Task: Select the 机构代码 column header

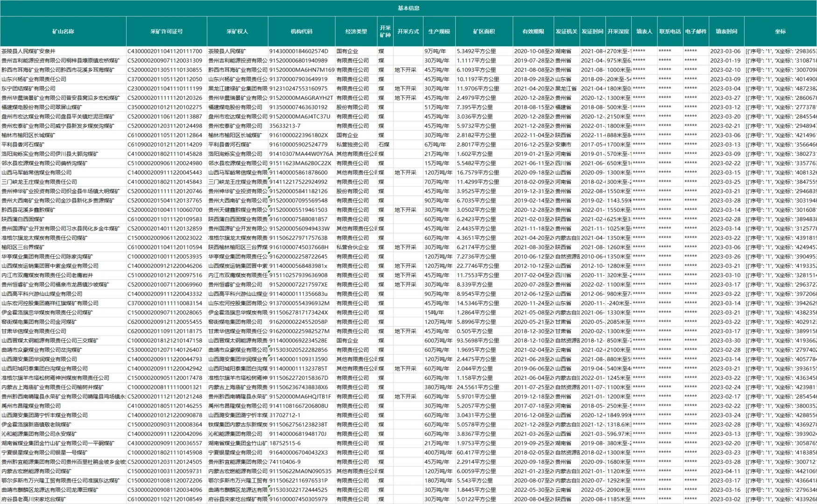Action: pos(302,31)
